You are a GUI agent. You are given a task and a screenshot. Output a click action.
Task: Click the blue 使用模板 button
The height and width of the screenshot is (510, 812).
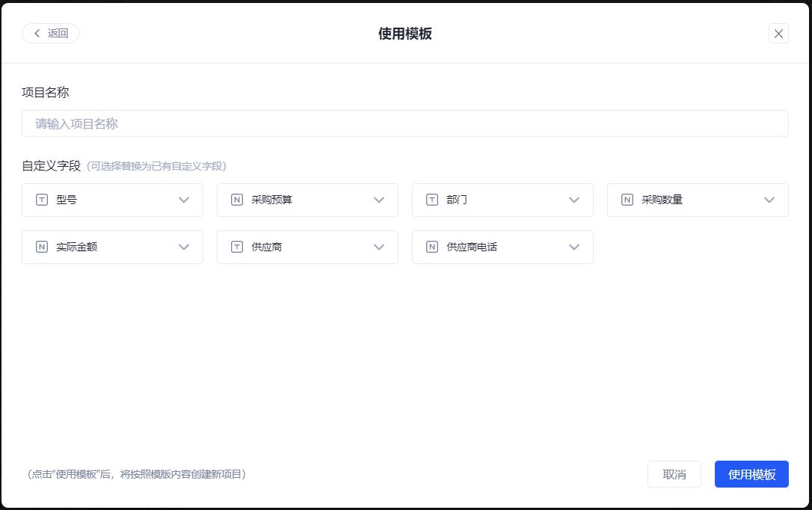751,473
